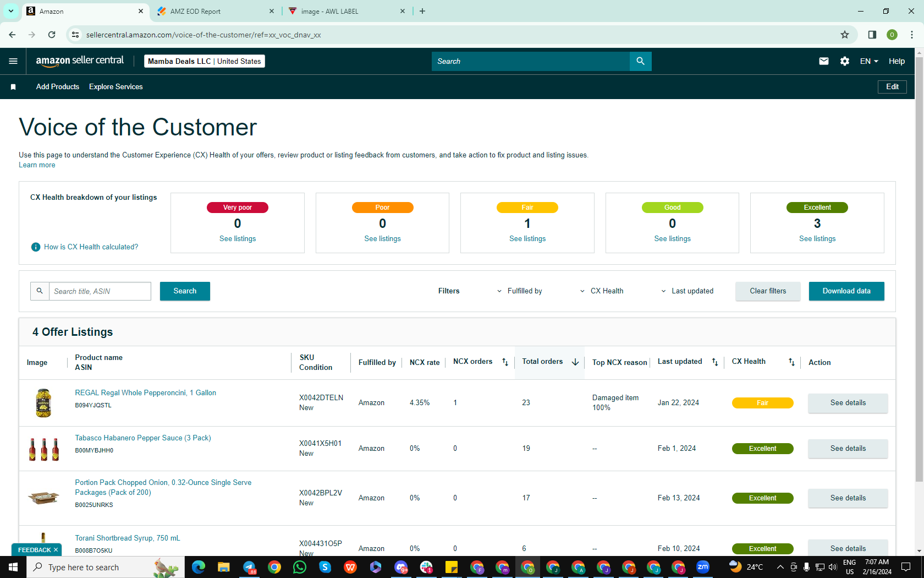
Task: Sort by Total orders down arrow
Action: click(x=575, y=362)
